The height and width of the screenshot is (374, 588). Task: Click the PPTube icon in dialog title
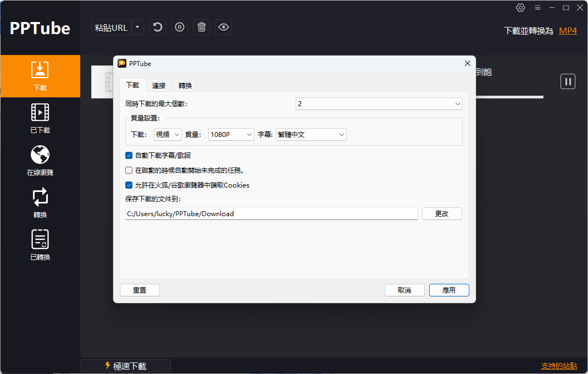122,63
